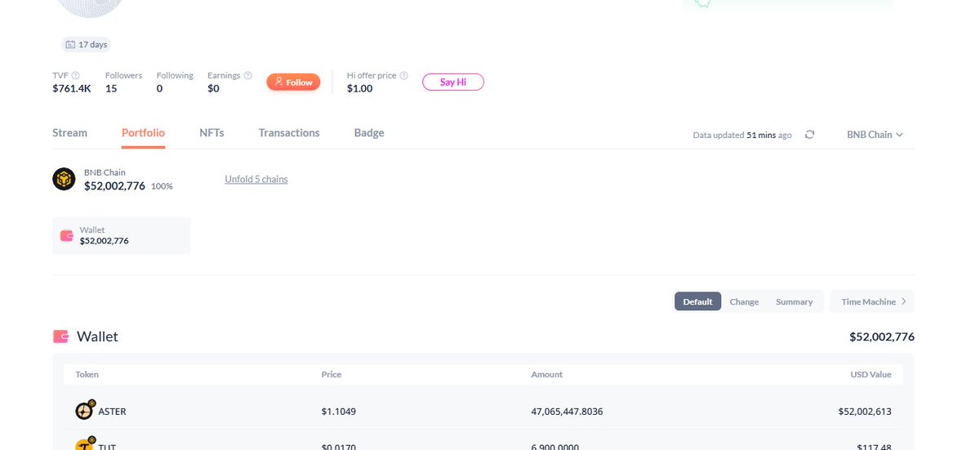The width and height of the screenshot is (980, 450).
Task: Click the Hi offer price $1.00
Action: click(x=359, y=88)
